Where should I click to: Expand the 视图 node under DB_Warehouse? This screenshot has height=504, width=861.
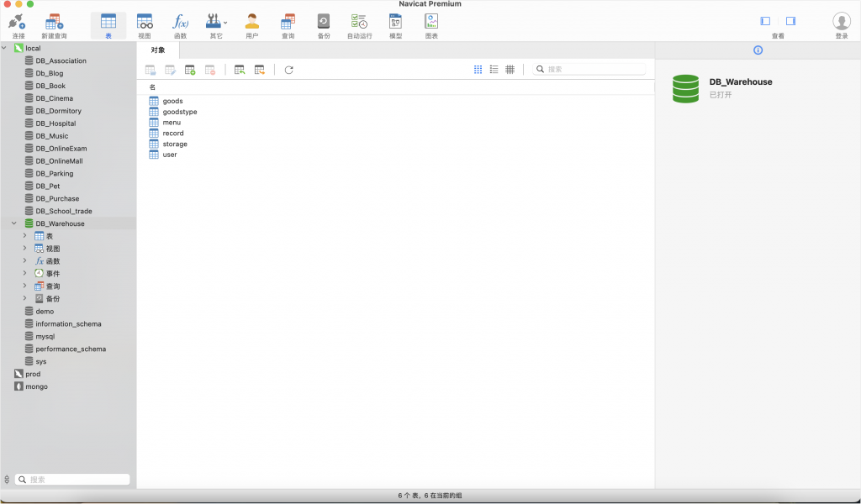click(x=24, y=249)
